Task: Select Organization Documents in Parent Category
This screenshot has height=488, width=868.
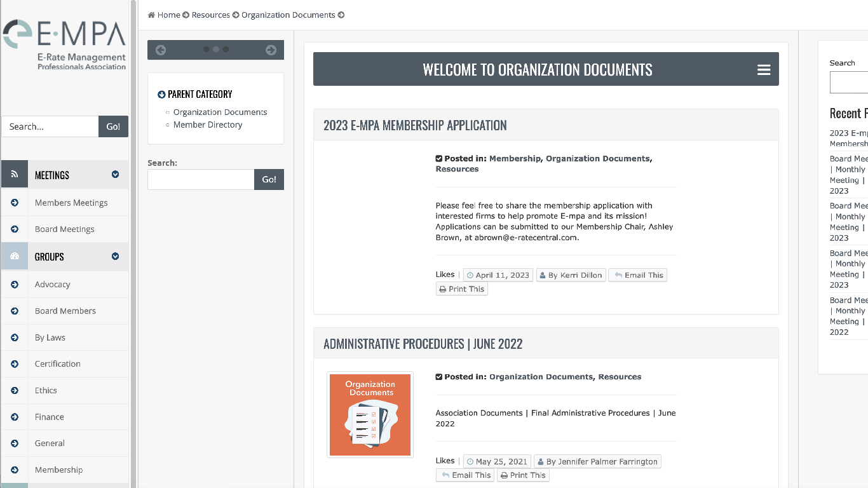Action: [220, 112]
